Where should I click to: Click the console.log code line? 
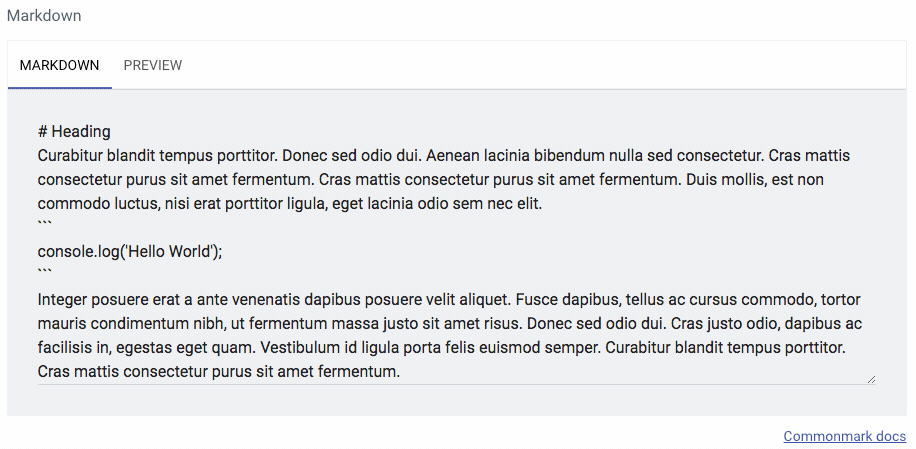tap(130, 252)
